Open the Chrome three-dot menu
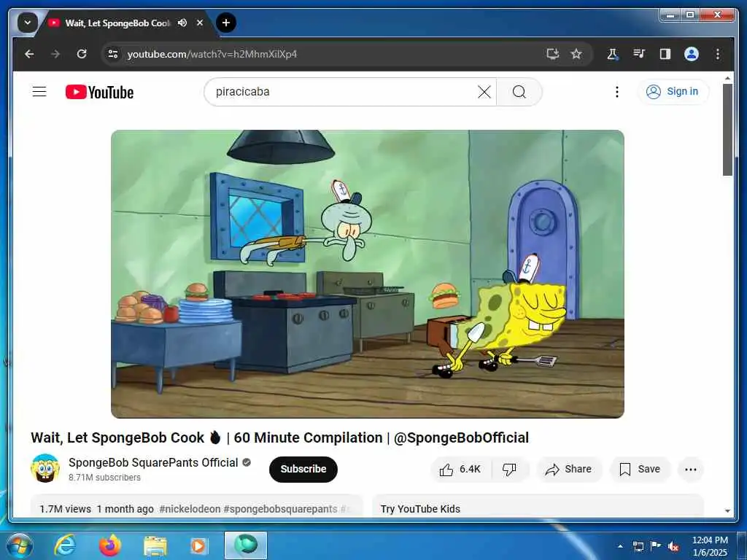 [718, 54]
